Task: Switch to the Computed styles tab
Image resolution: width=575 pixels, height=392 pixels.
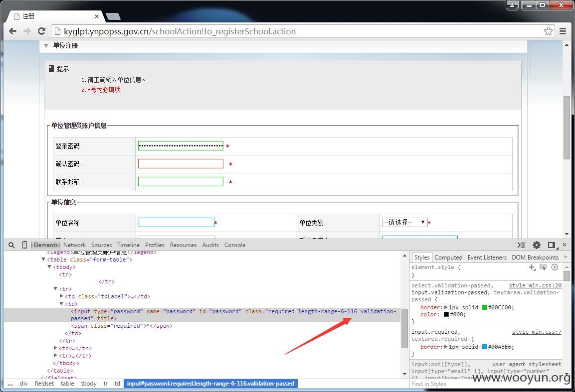Action: [448, 258]
